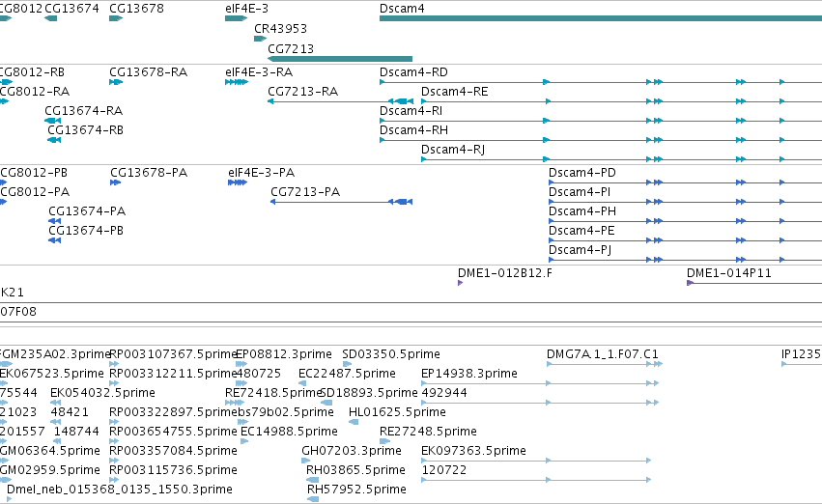Select the eIF4E-3-RA transcript glyph
This screenshot has width=822, height=504.
click(237, 82)
